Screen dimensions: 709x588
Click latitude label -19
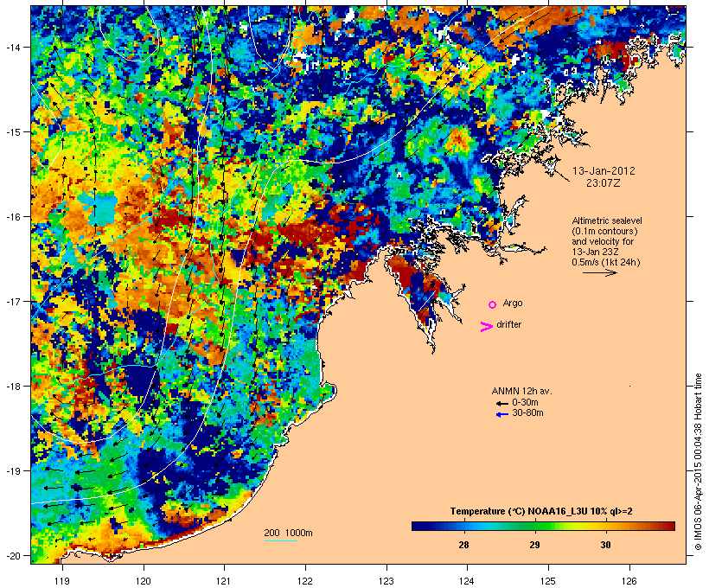tap(12, 471)
